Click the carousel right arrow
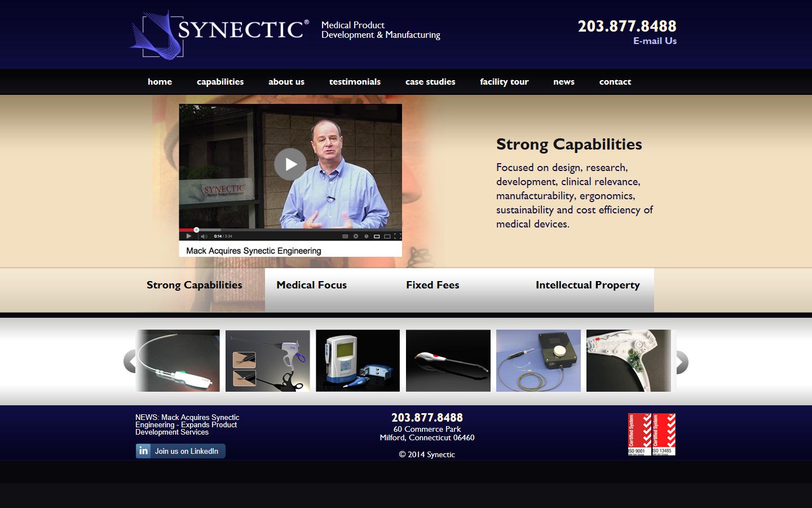812x508 pixels. [682, 362]
